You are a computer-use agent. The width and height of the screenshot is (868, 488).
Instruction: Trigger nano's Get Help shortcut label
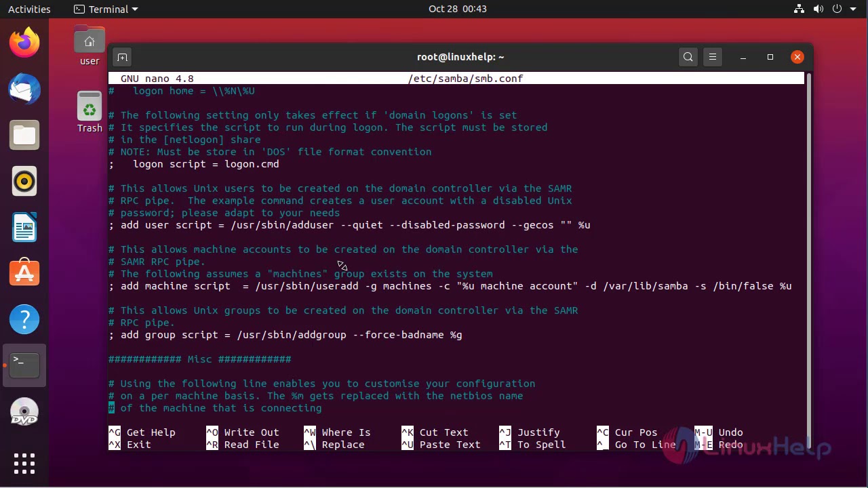(151, 432)
